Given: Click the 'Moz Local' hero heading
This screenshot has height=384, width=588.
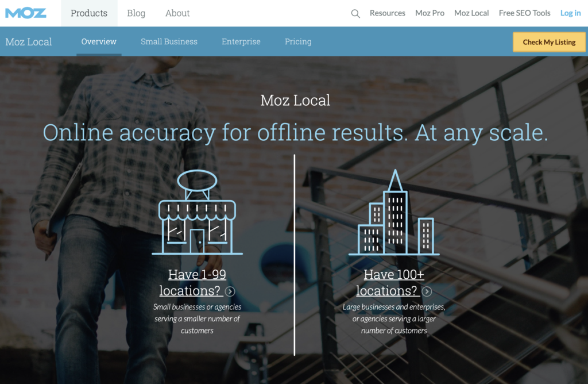Looking at the screenshot, I should [x=295, y=100].
